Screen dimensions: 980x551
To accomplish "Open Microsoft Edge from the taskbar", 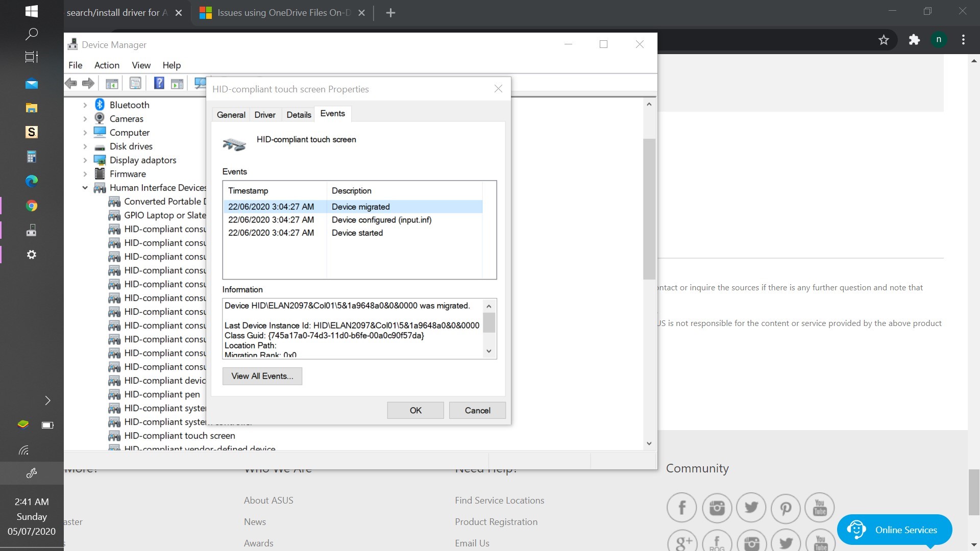I will [x=31, y=181].
